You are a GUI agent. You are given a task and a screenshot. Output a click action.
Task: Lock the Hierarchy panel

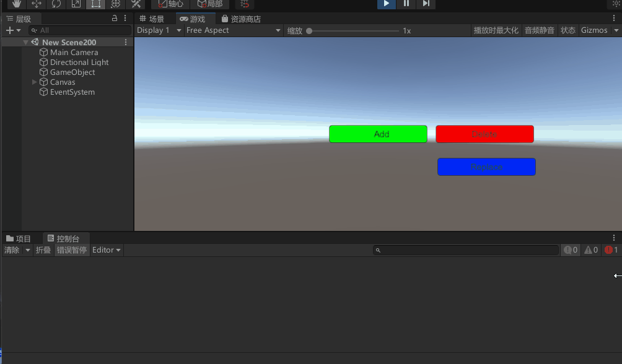tap(114, 18)
